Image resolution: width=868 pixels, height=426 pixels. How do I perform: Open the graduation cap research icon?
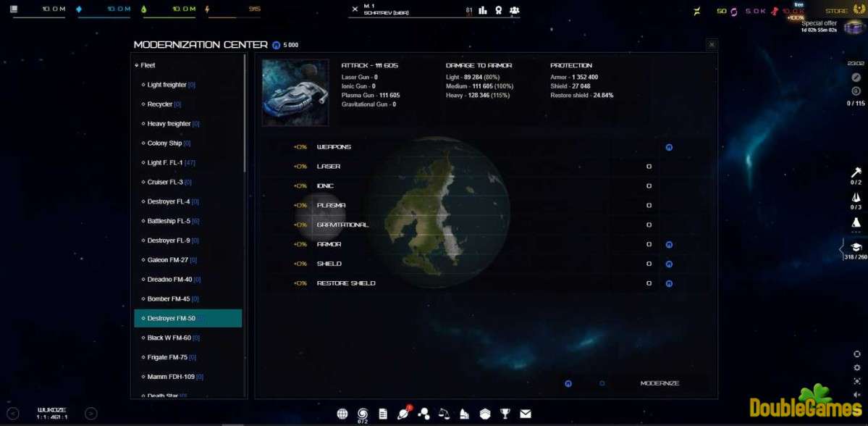(856, 248)
